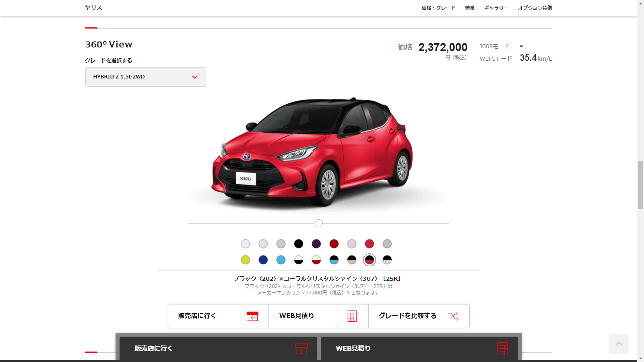Screen dimensions: 644x362
Task: Open the 価格・グレード nav item
Action: click(438, 8)
